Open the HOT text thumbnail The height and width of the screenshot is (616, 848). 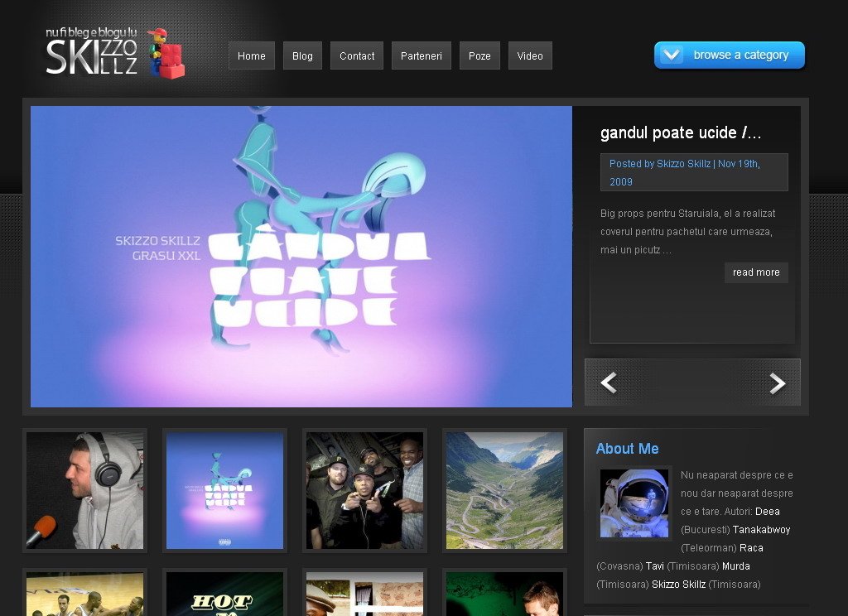[225, 594]
